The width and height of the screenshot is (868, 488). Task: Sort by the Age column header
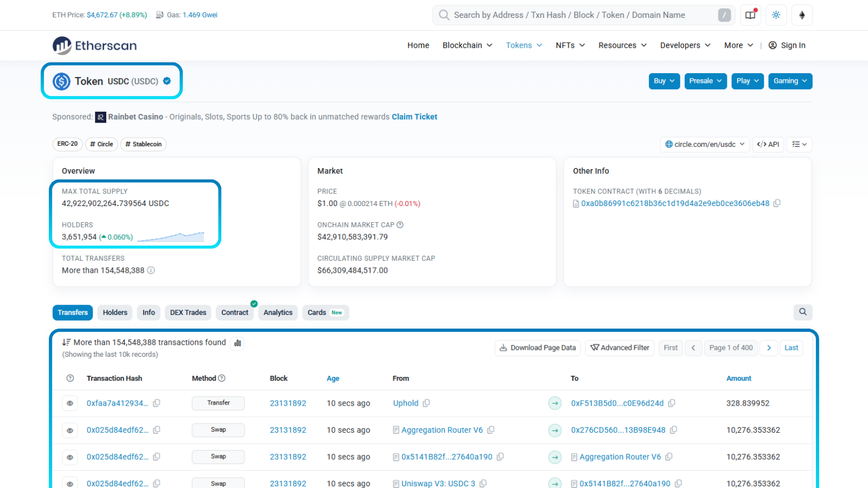(x=333, y=378)
